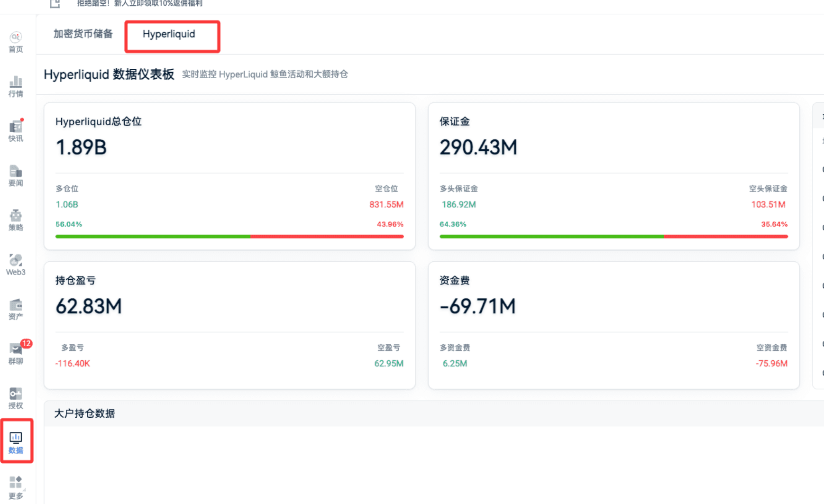Open the 资产 assets wallet icon
Image resolution: width=824 pixels, height=504 pixels.
pyautogui.click(x=16, y=309)
